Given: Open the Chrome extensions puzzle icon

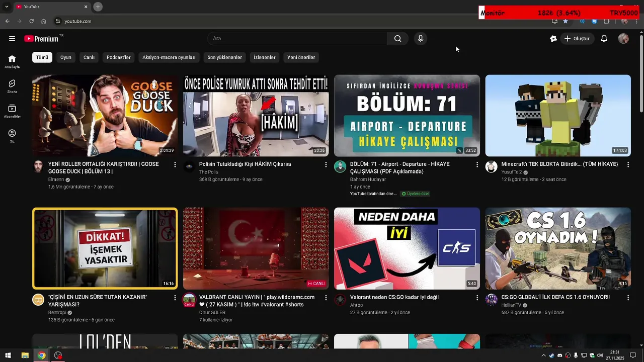Looking at the screenshot, I should pyautogui.click(x=606, y=21).
